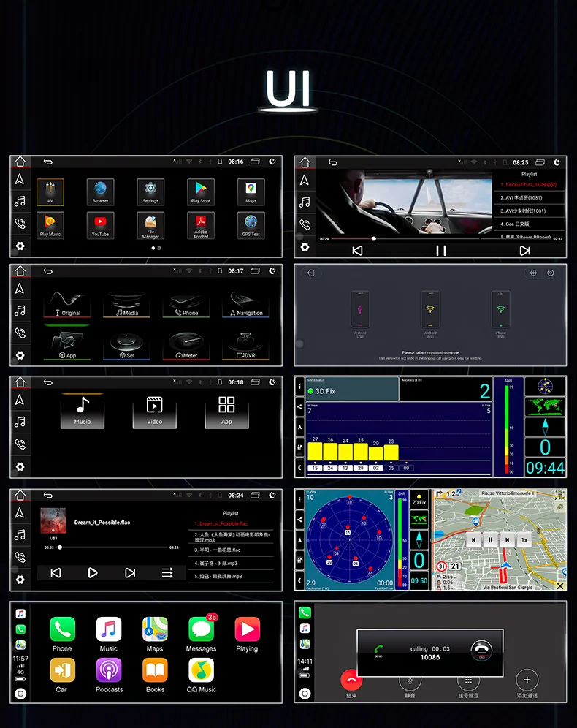Viewport: 577px width, 728px height.
Task: Seek on the Dream_it_Possible progress slider
Action: tap(112, 547)
